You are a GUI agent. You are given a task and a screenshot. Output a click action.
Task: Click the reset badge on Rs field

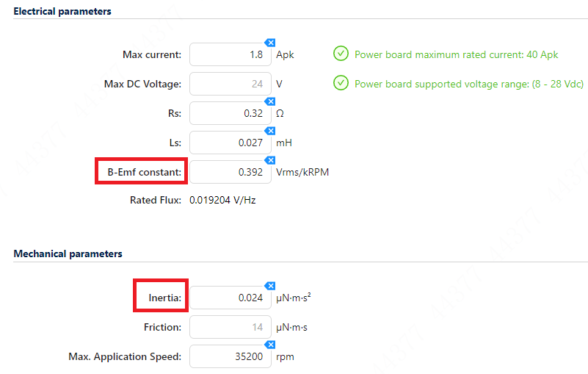269,101
